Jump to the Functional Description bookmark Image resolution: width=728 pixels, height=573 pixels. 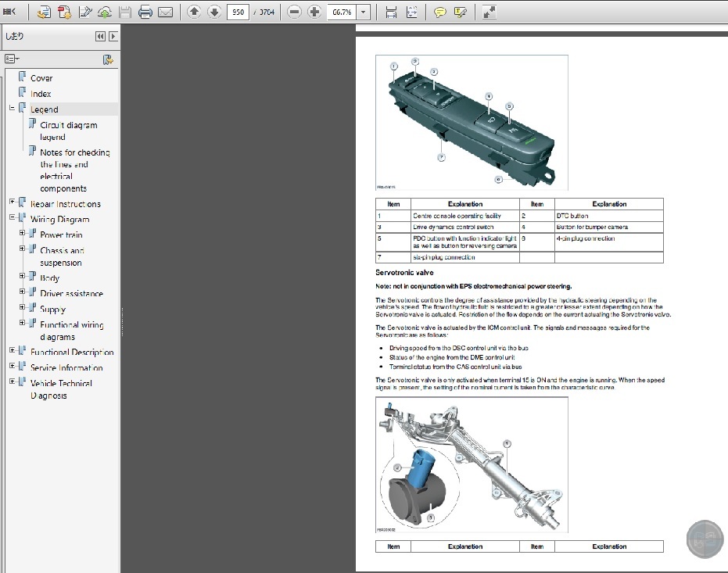click(72, 352)
